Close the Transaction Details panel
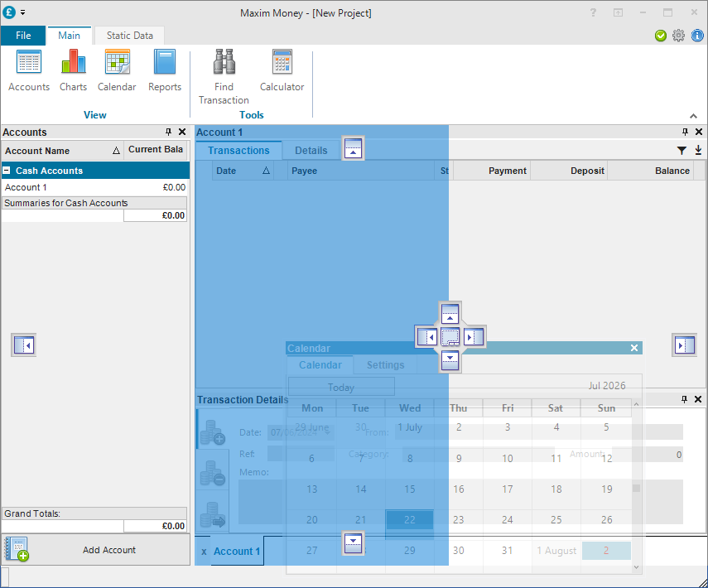This screenshot has height=588, width=708. pyautogui.click(x=698, y=399)
